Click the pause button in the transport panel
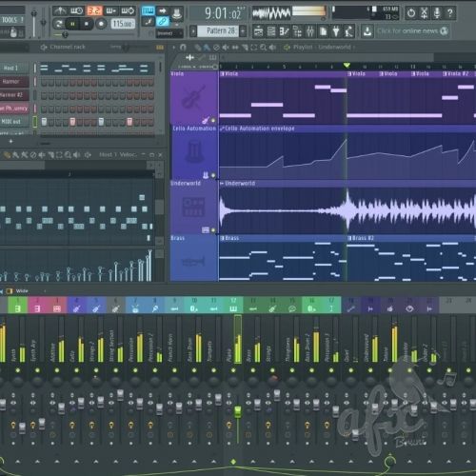 [x=72, y=24]
